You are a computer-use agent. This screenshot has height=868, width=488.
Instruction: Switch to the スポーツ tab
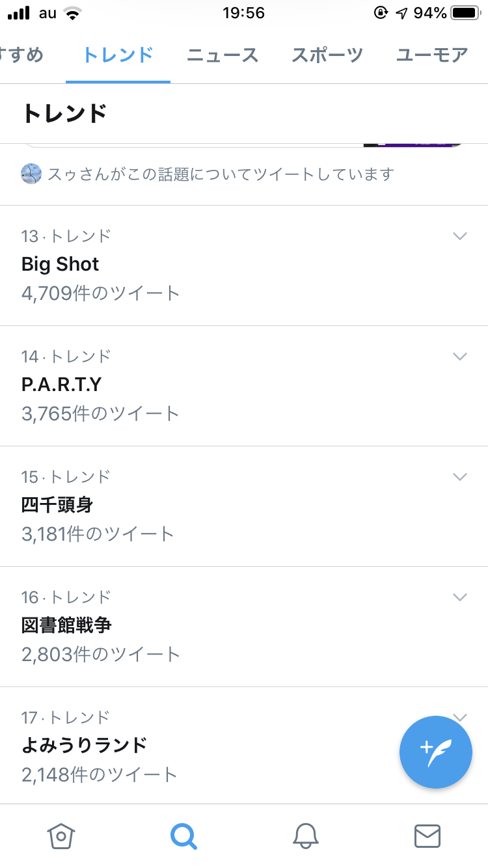(327, 55)
